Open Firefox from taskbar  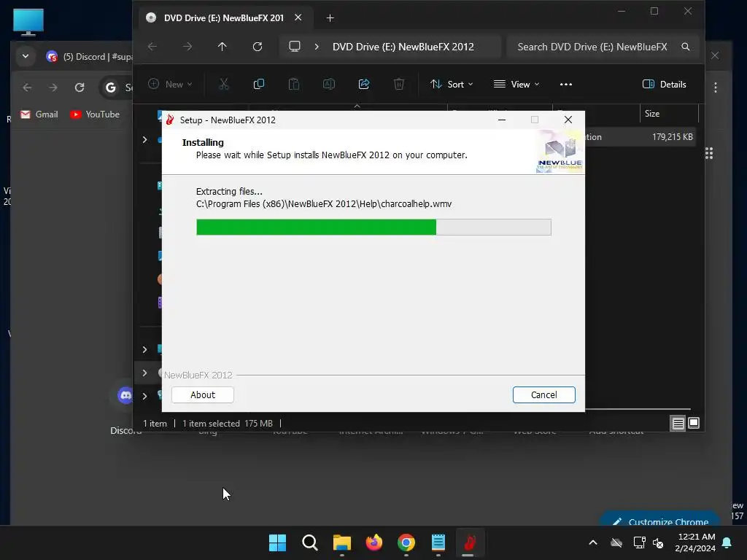374,542
